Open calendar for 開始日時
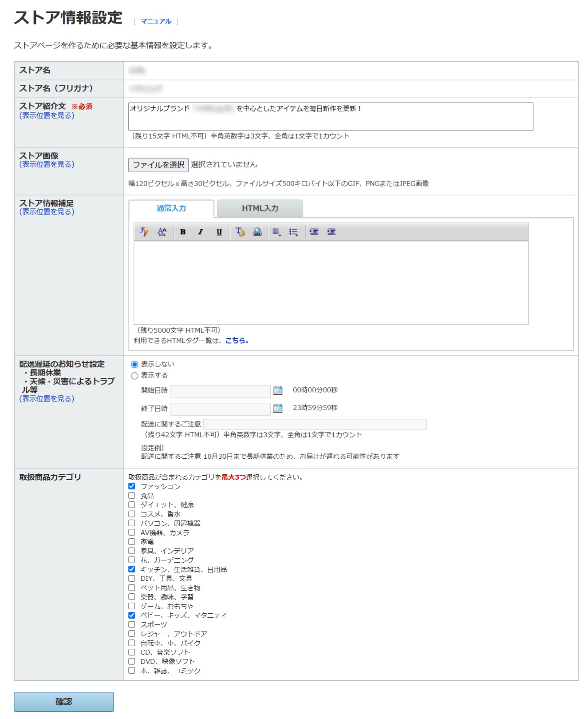The width and height of the screenshot is (588, 719). [278, 390]
